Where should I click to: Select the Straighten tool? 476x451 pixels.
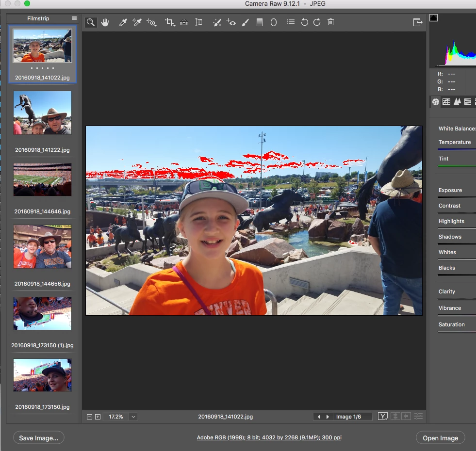tap(184, 22)
